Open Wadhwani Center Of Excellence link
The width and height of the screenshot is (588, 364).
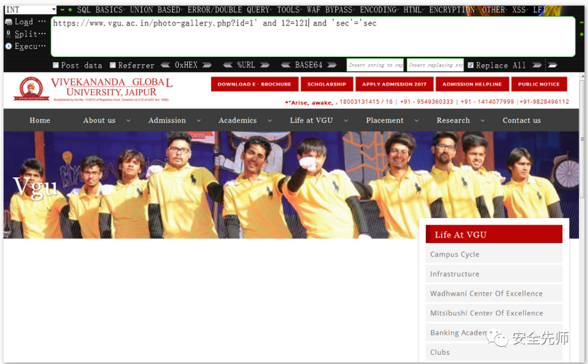point(494,293)
